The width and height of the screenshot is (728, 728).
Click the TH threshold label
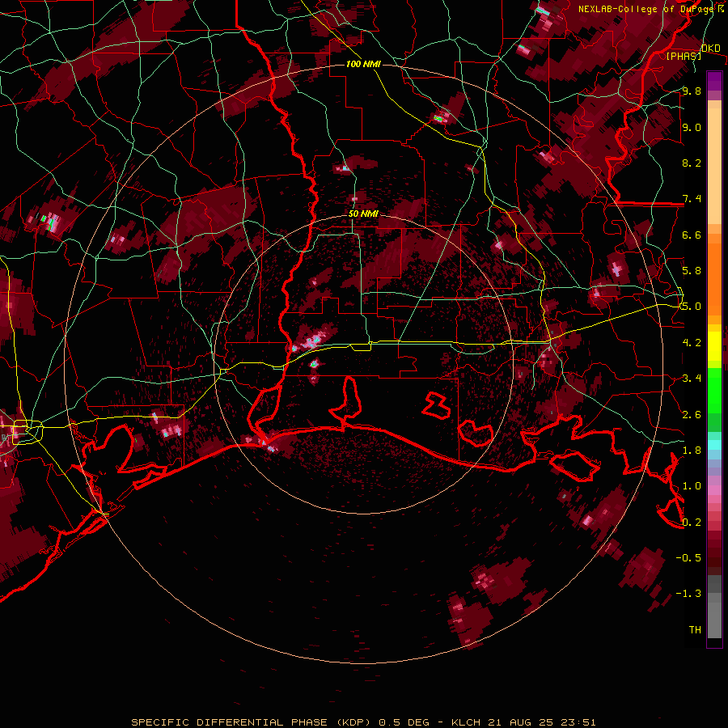pyautogui.click(x=695, y=630)
